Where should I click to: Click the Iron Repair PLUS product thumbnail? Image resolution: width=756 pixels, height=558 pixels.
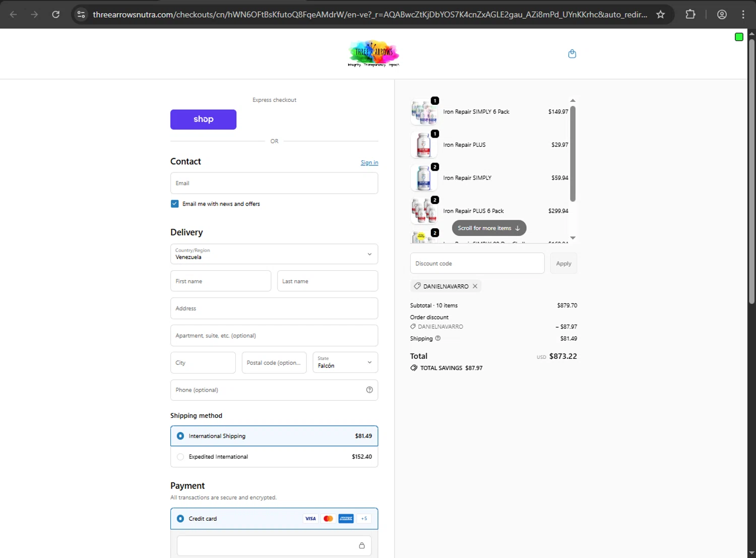424,145
